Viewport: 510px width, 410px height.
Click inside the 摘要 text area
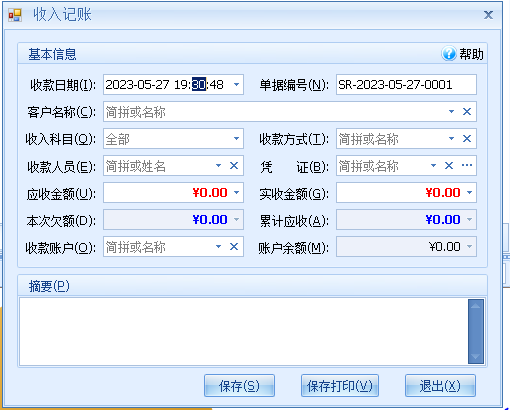tap(243, 331)
